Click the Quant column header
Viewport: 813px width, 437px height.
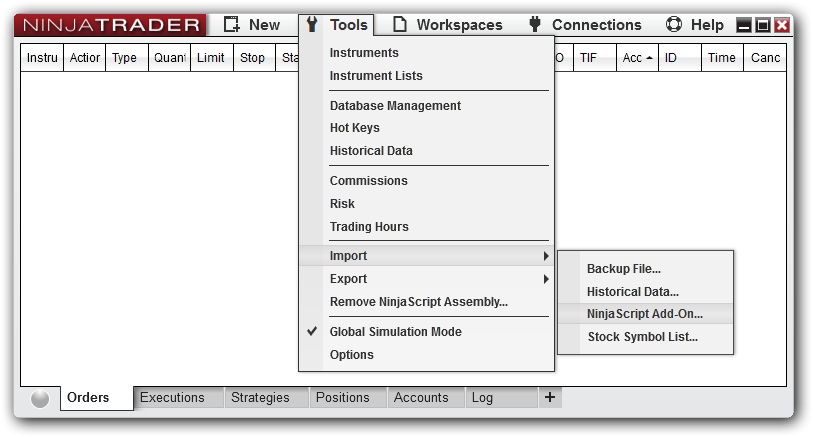coord(170,58)
